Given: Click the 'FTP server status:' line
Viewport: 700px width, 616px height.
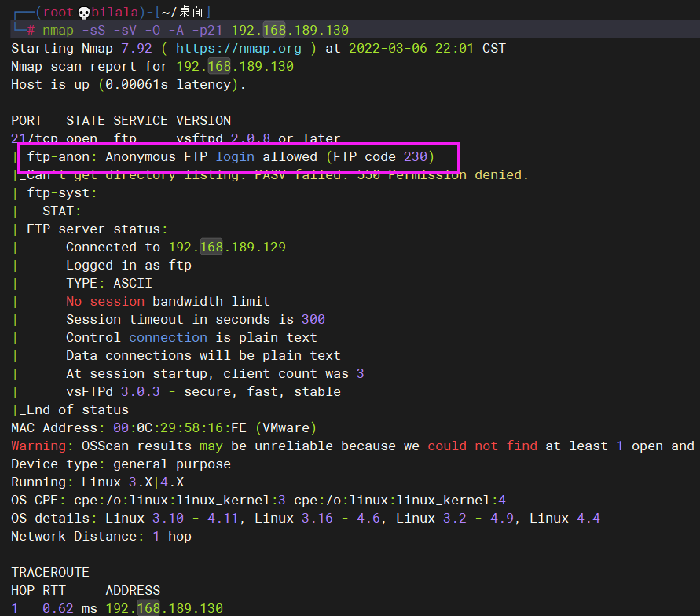Looking at the screenshot, I should coord(97,229).
